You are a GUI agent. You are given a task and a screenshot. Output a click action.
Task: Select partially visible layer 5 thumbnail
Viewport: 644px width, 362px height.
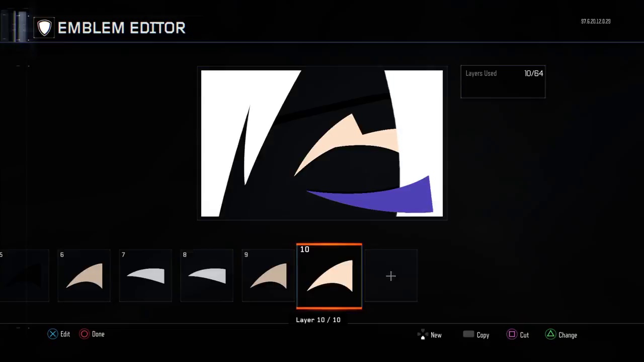tap(24, 276)
